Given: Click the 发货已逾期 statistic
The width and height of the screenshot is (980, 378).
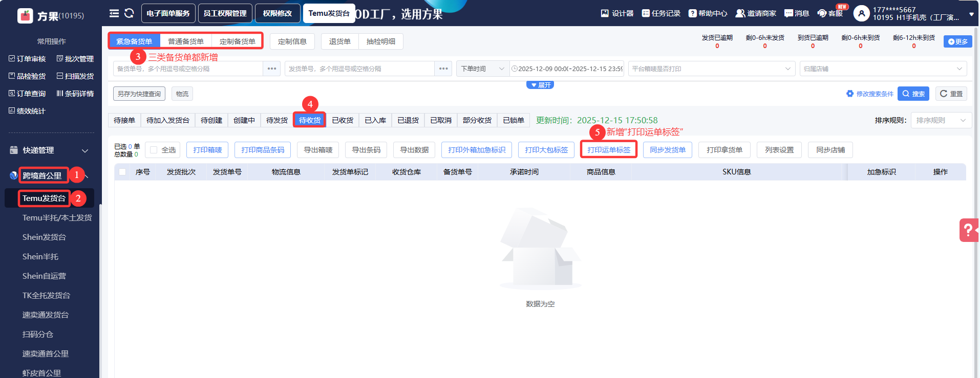Looking at the screenshot, I should (x=717, y=41).
